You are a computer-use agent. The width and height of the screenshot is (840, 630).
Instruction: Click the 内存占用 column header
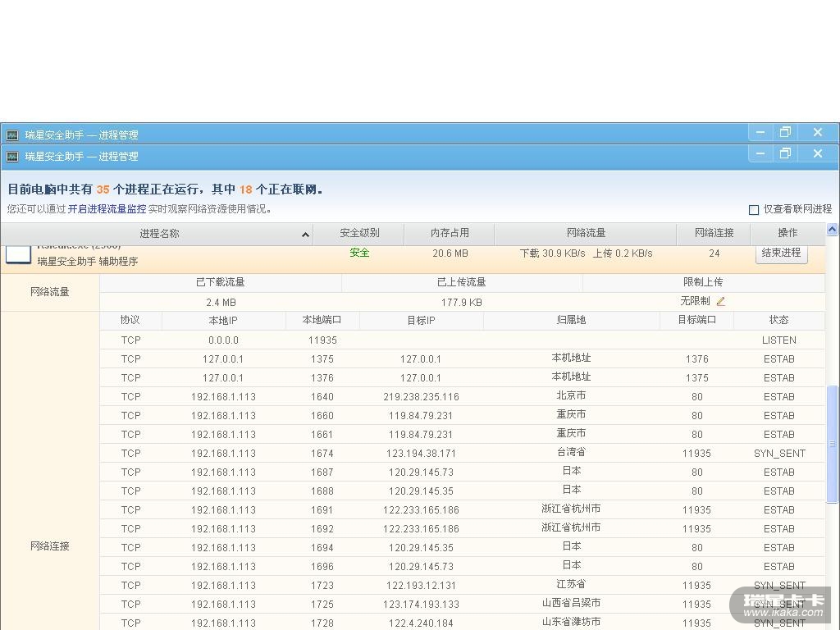pyautogui.click(x=450, y=233)
